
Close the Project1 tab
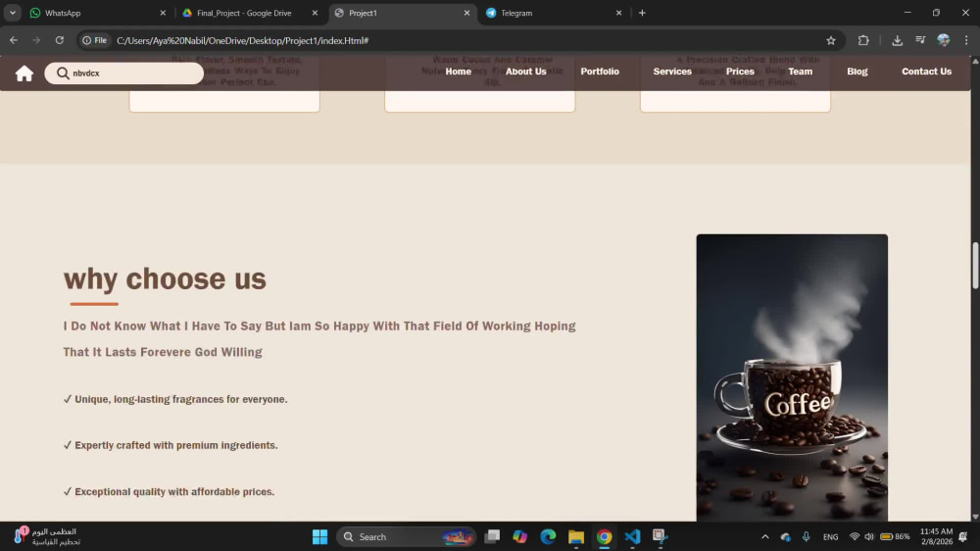click(466, 13)
